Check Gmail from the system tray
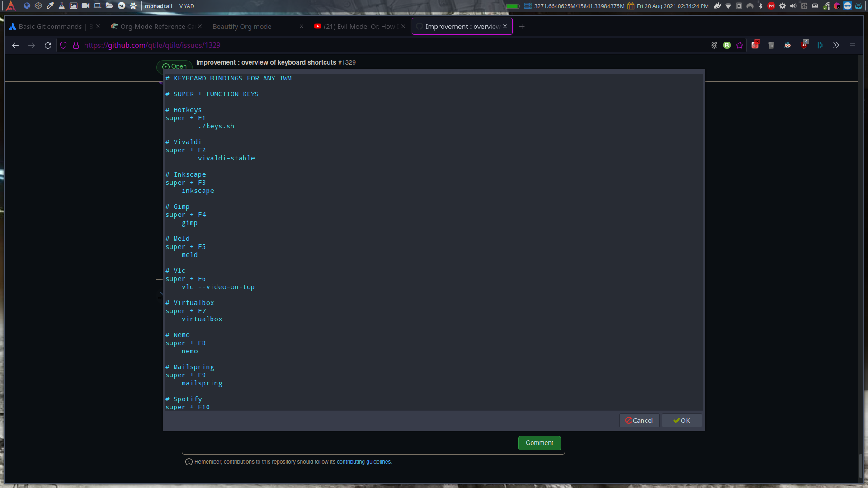This screenshot has height=488, width=868. click(771, 6)
